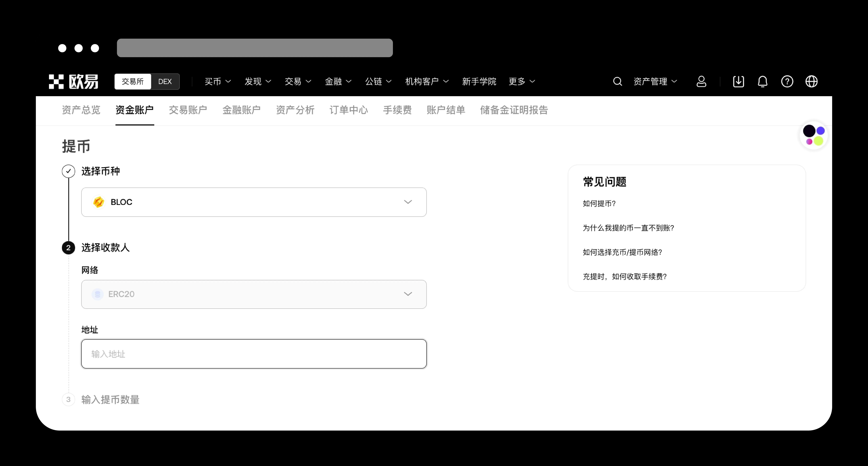Viewport: 868px width, 466px height.
Task: Click the 提币 page title
Action: [76, 147]
